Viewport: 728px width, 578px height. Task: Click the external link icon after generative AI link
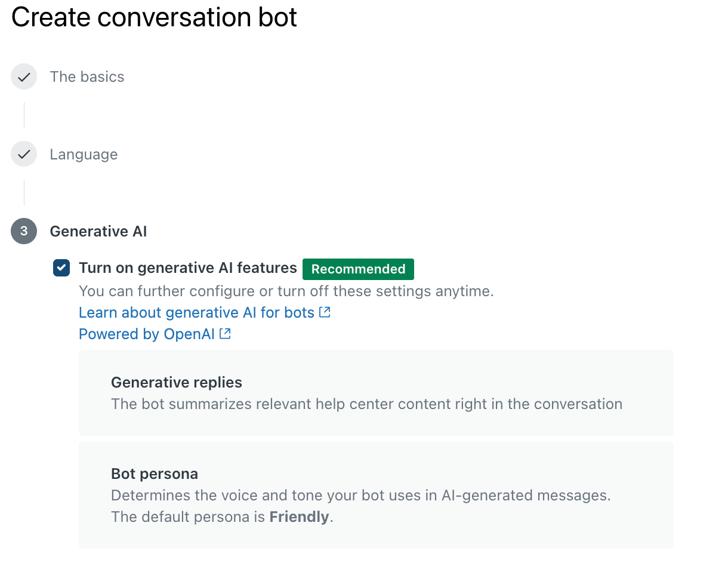tap(325, 312)
